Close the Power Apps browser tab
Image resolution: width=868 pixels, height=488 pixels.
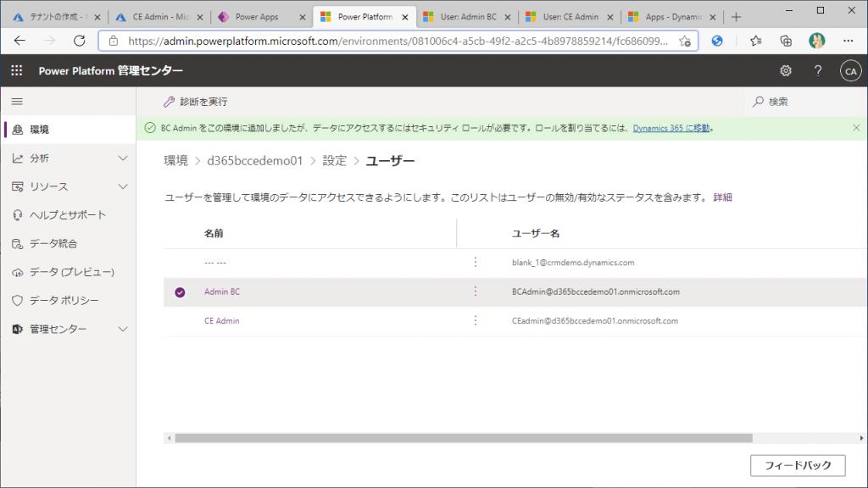coord(303,17)
